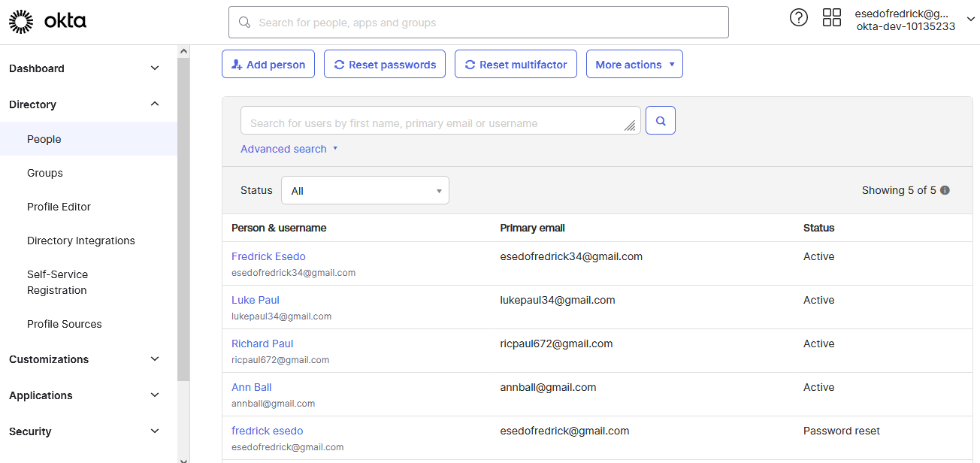
Task: Open Fredrick Esedo's user profile
Action: point(268,256)
